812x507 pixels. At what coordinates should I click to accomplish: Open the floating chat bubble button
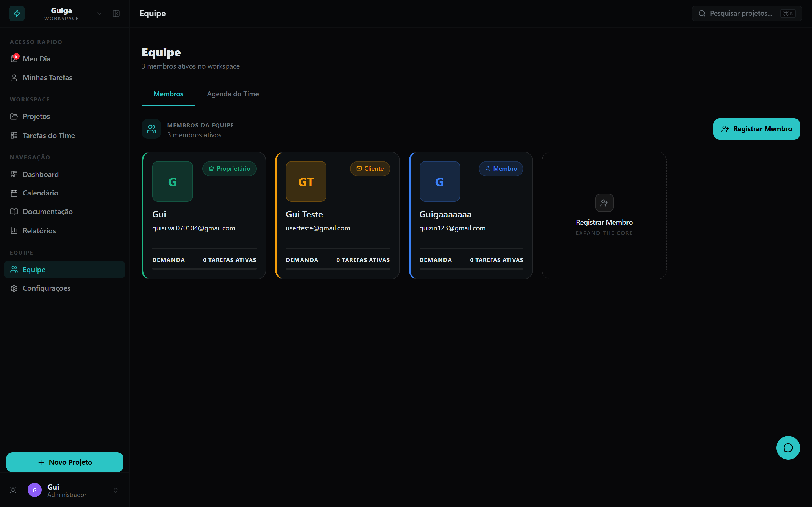(788, 448)
